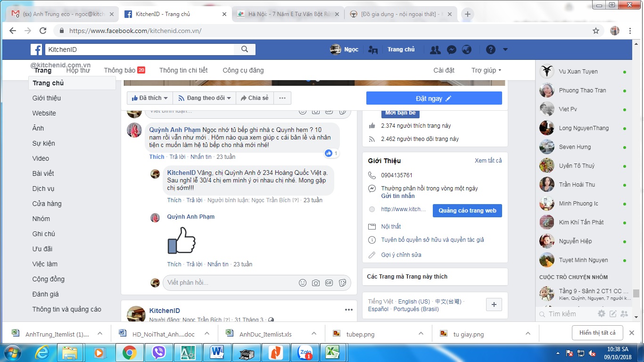Open the Messenger icon in top bar
Image resolution: width=644 pixels, height=362 pixels.
pyautogui.click(x=451, y=49)
